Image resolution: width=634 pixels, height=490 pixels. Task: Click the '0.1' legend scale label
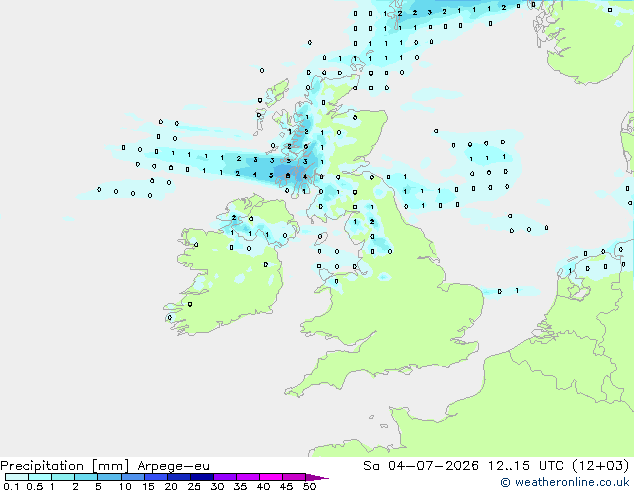(x=11, y=486)
